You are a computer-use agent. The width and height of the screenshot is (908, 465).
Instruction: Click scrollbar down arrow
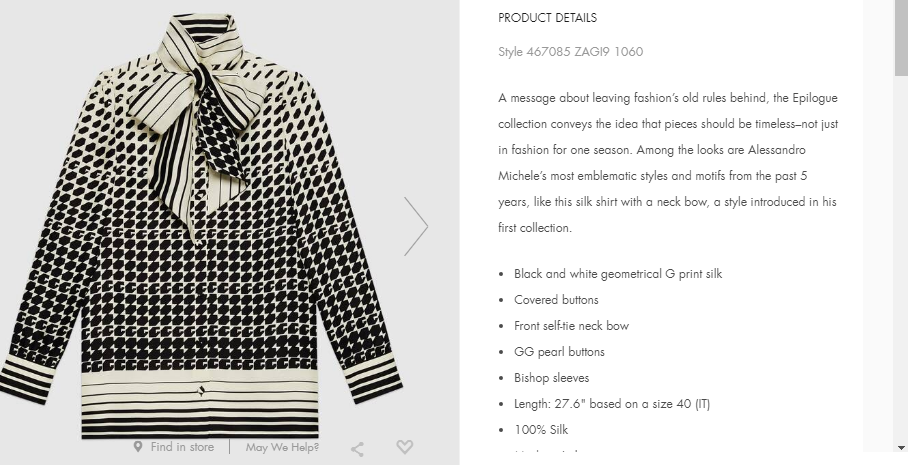pos(901,447)
